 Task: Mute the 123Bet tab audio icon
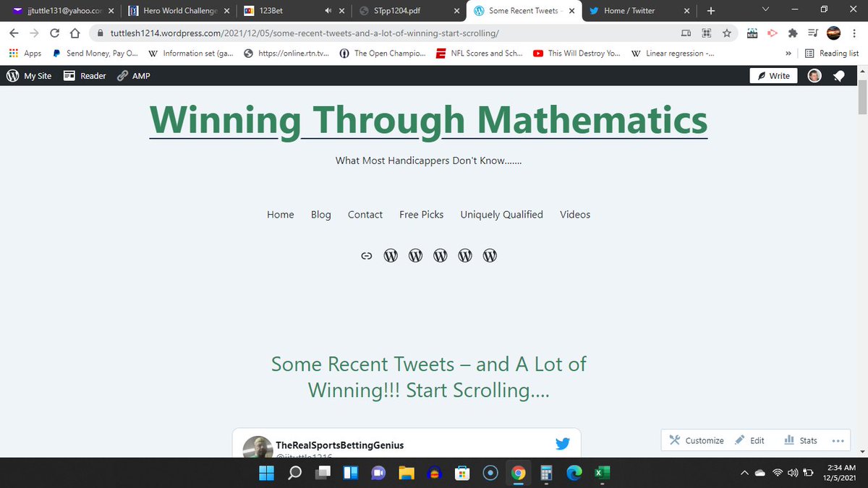[x=328, y=11]
